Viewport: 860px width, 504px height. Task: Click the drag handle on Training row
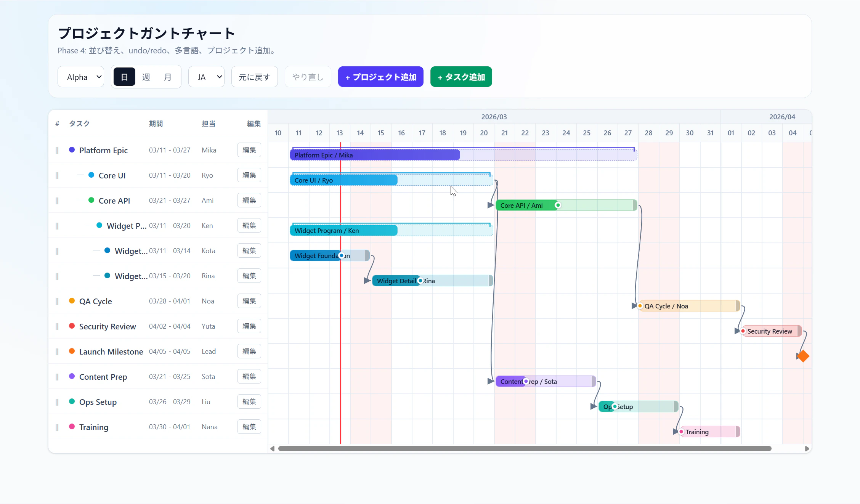click(57, 427)
